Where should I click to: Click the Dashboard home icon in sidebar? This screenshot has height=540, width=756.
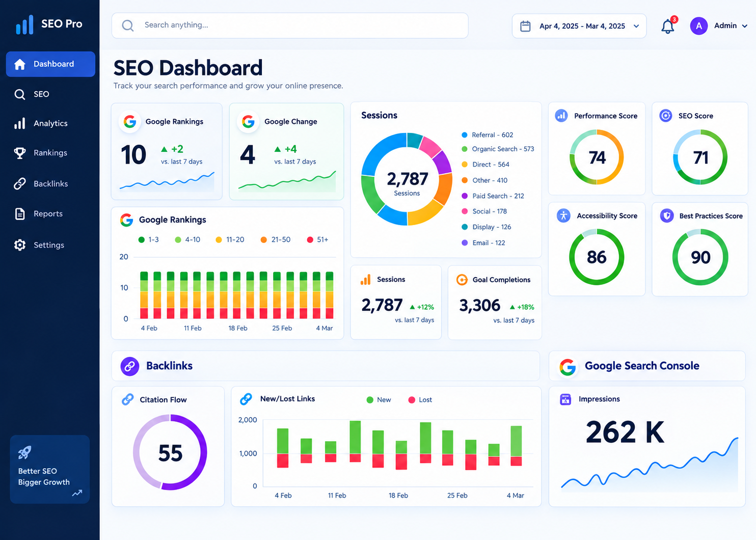click(x=20, y=64)
